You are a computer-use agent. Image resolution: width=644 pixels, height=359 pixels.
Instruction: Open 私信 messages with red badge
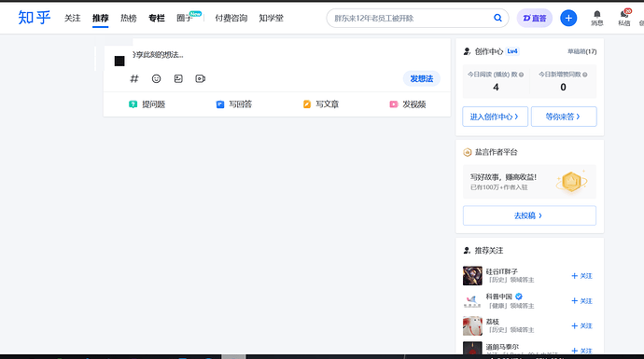(x=624, y=19)
